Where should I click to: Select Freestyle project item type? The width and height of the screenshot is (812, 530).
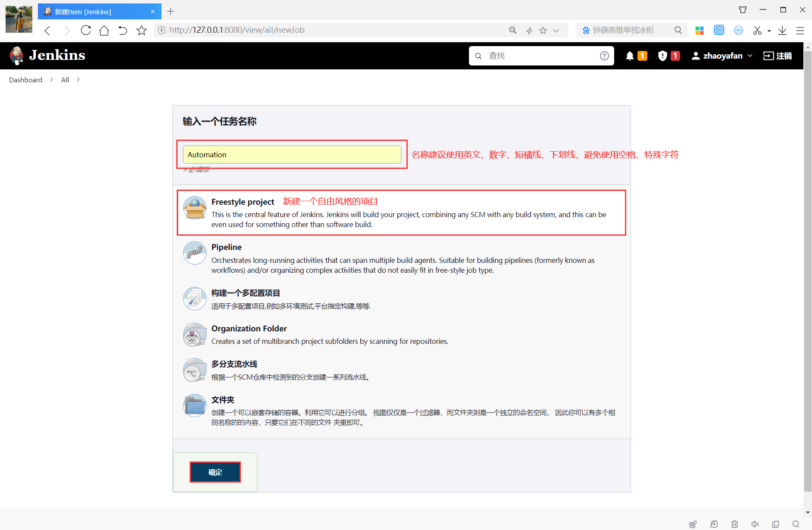pos(401,213)
